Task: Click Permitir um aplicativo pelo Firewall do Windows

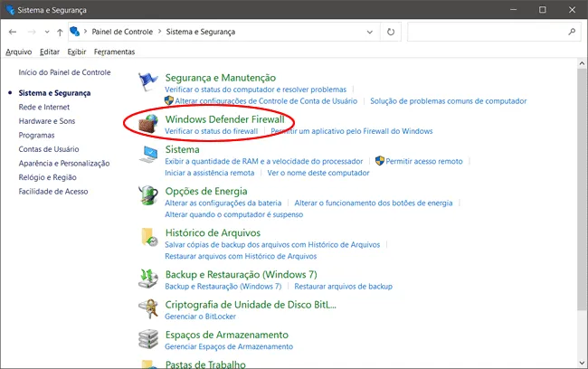Action: coord(352,131)
